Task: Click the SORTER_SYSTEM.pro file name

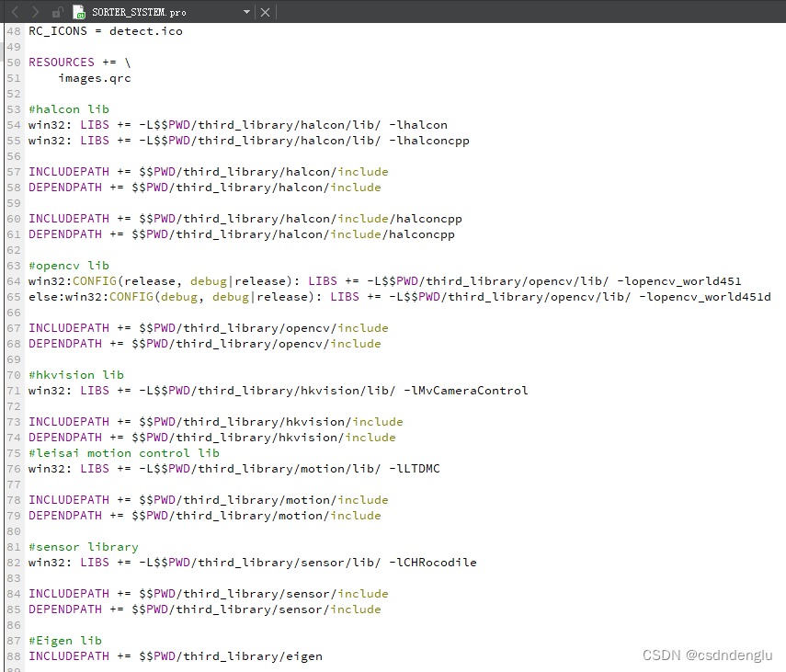Action: 139,12
